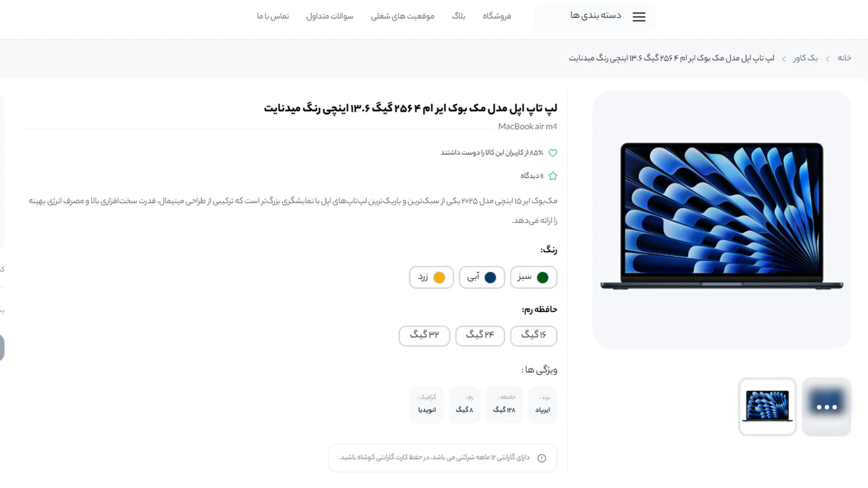
Task: Open the سوالات متداول page
Action: pyautogui.click(x=330, y=16)
